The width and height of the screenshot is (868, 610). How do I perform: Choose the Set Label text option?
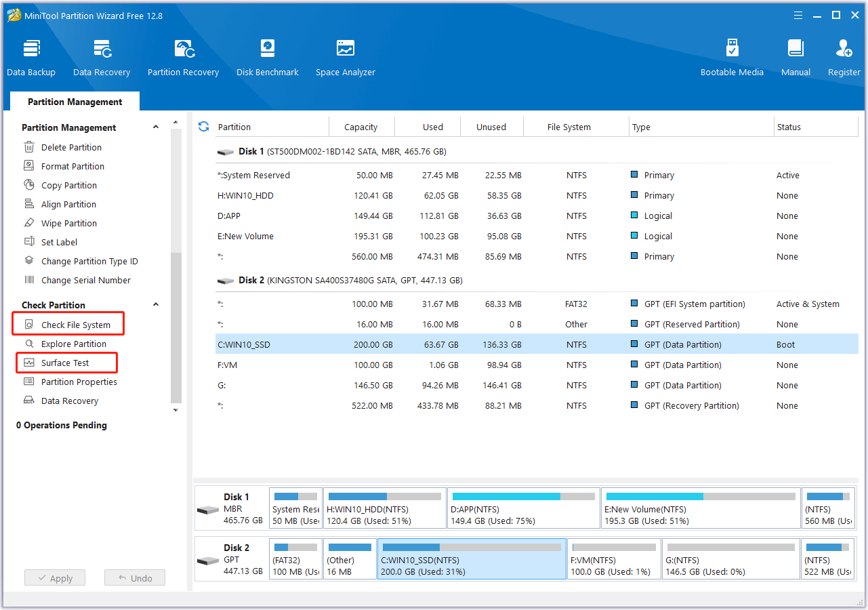point(60,242)
